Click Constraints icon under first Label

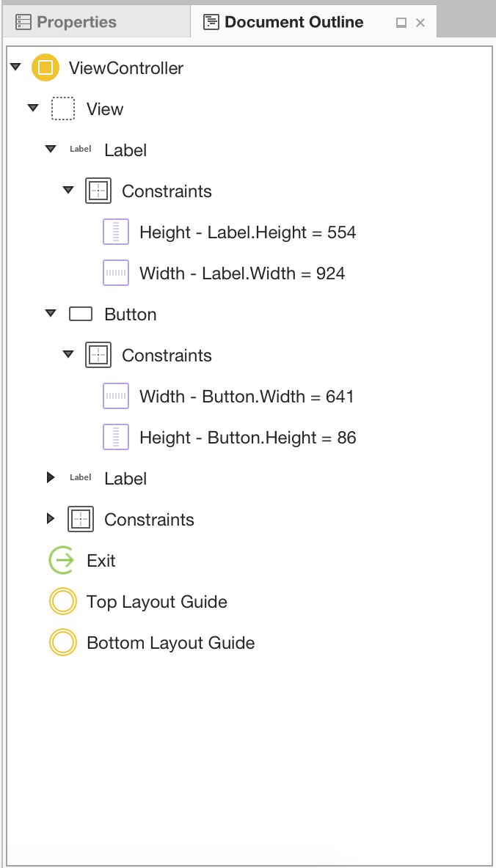[x=98, y=191]
